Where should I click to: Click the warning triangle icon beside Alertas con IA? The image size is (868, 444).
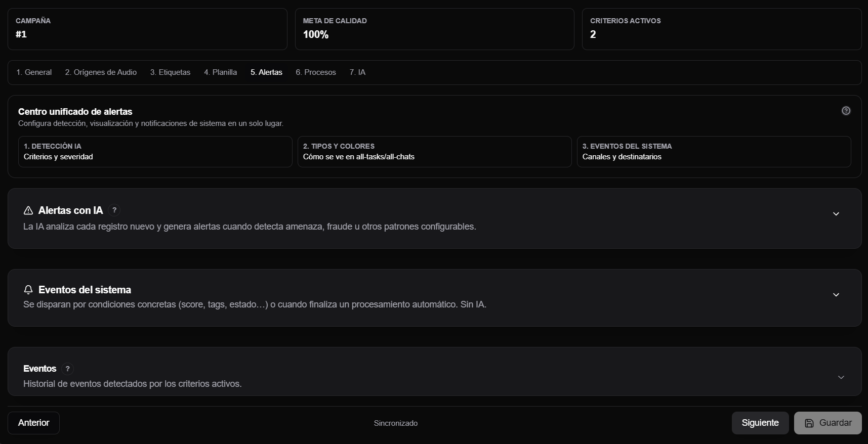coord(28,210)
